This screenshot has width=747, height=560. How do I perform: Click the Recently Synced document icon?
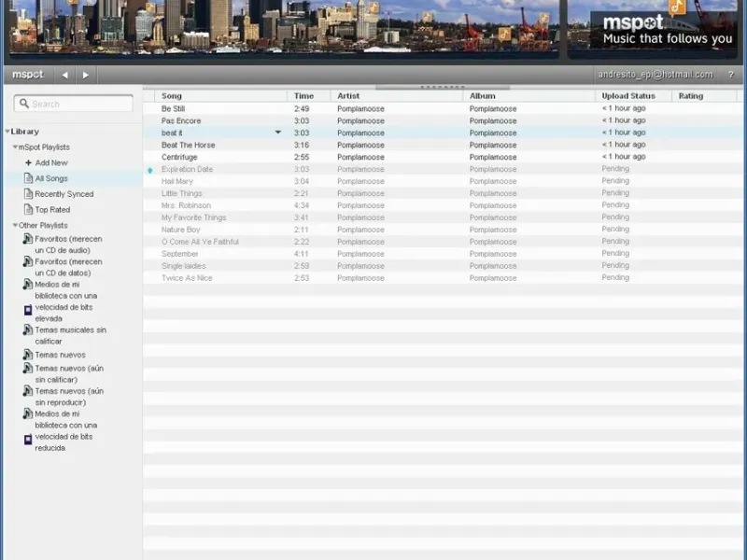coord(28,194)
